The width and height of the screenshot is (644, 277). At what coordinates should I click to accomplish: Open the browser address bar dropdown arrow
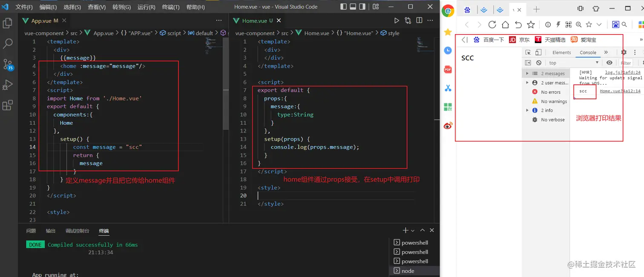point(599,25)
